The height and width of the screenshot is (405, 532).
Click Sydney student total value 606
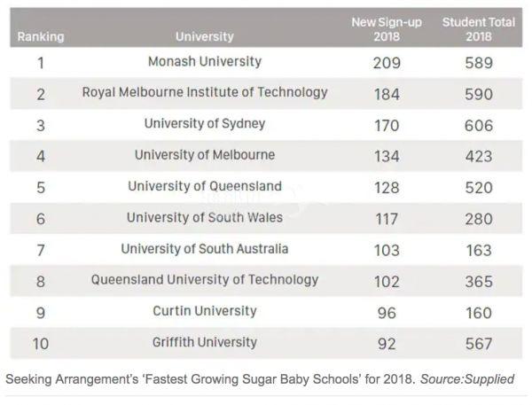[479, 126]
